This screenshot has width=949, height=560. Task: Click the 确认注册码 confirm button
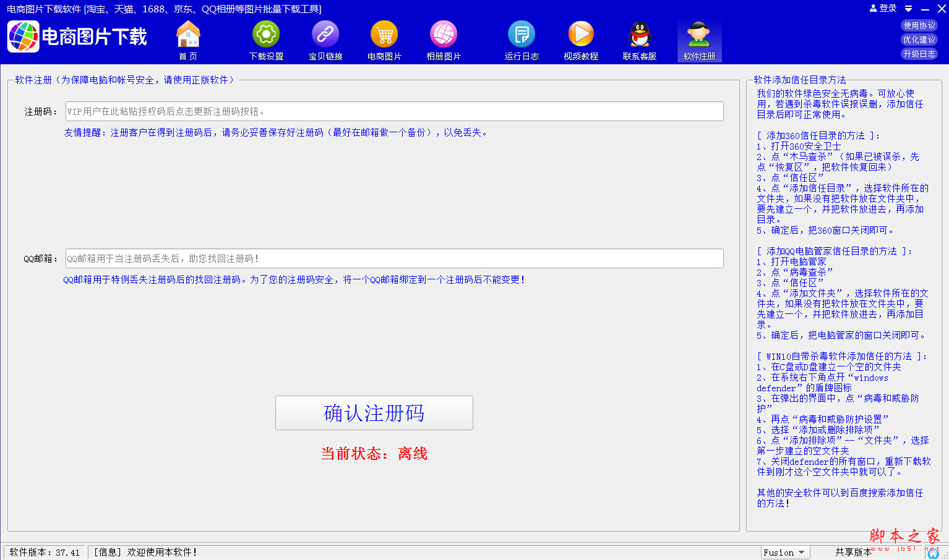click(x=374, y=413)
